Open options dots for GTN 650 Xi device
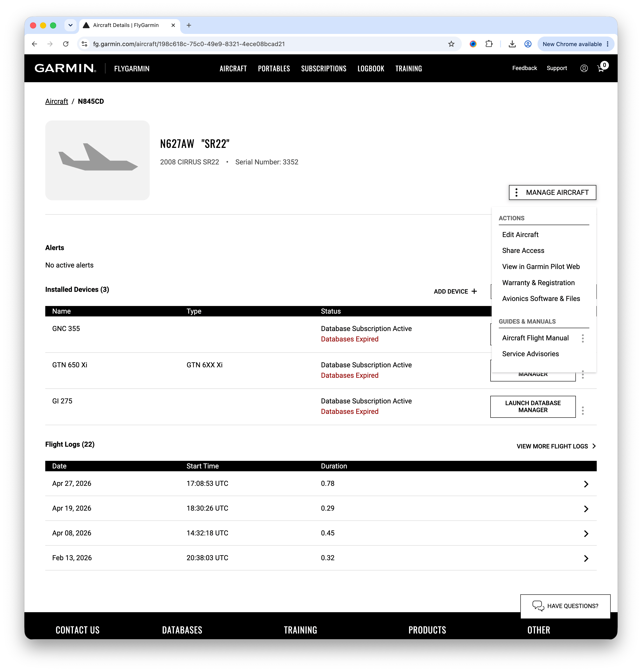Image resolution: width=642 pixels, height=672 pixels. pos(583,375)
